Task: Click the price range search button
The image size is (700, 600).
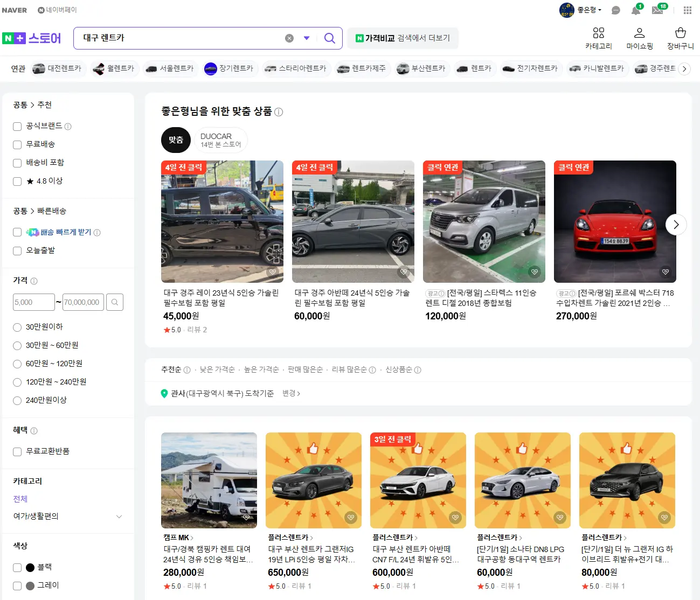Action: coord(115,302)
